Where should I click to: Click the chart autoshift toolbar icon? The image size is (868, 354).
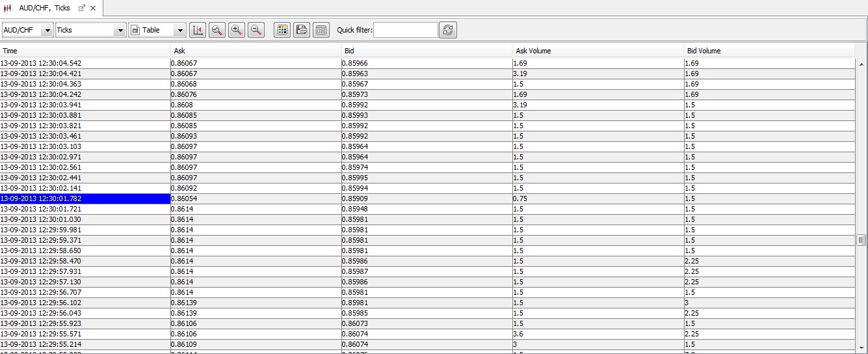tap(198, 30)
